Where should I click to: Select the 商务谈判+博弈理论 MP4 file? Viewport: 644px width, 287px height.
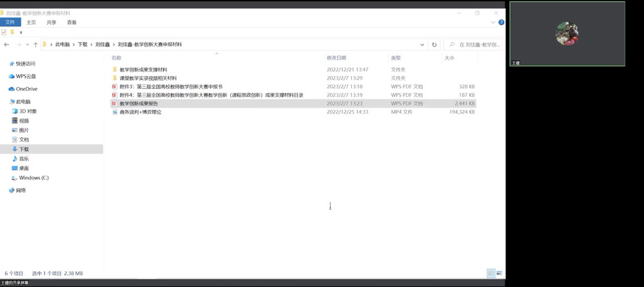coord(140,112)
